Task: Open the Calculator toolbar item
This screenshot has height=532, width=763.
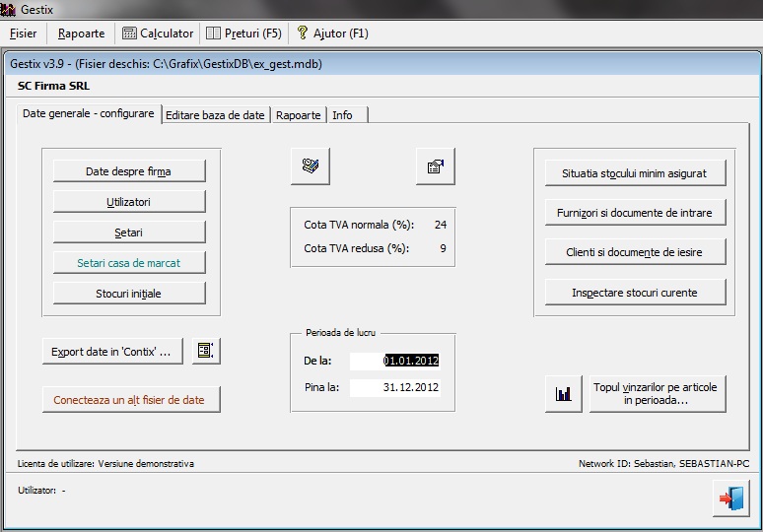Action: 158,33
